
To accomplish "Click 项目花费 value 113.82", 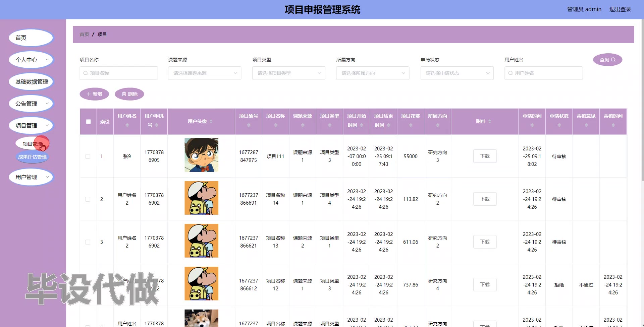I will coord(411,199).
